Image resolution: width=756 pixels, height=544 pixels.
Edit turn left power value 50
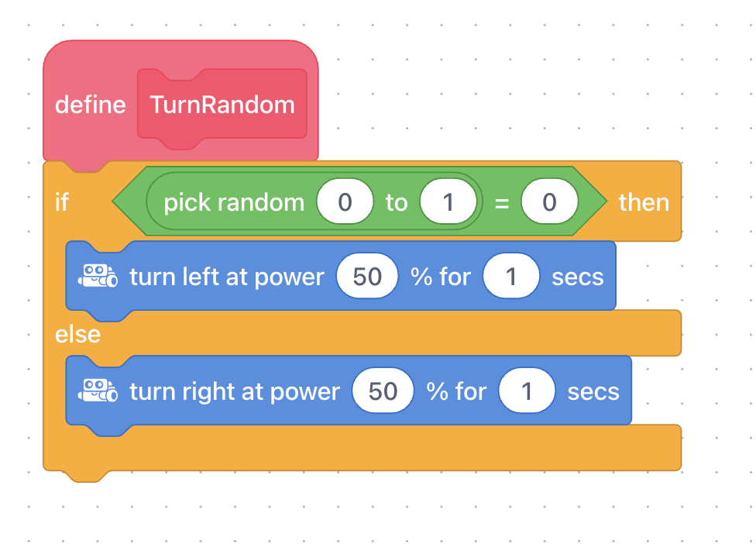point(367,276)
